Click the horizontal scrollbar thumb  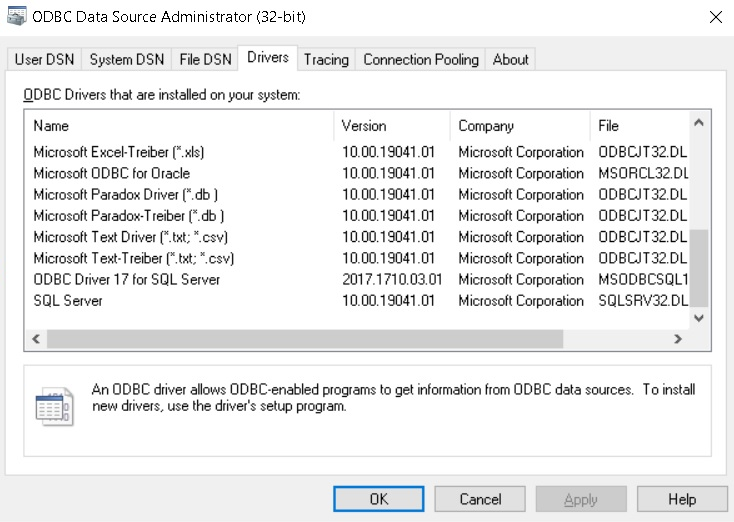305,339
